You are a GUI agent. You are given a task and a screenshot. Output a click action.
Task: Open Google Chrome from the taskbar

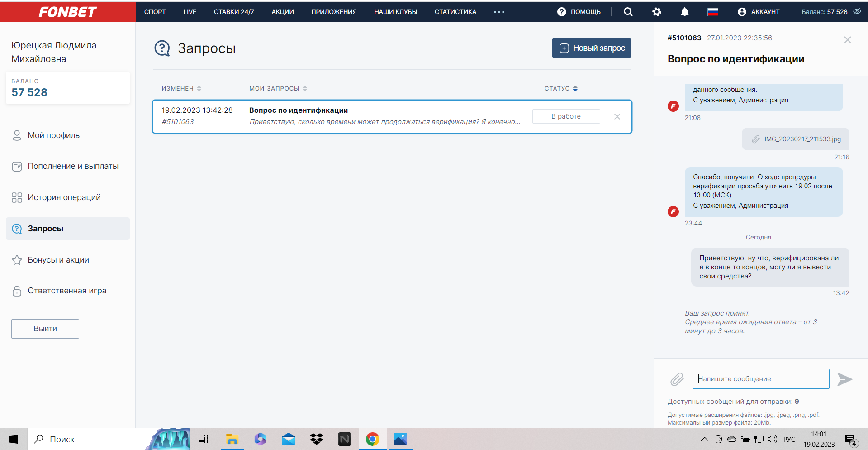[x=372, y=439]
